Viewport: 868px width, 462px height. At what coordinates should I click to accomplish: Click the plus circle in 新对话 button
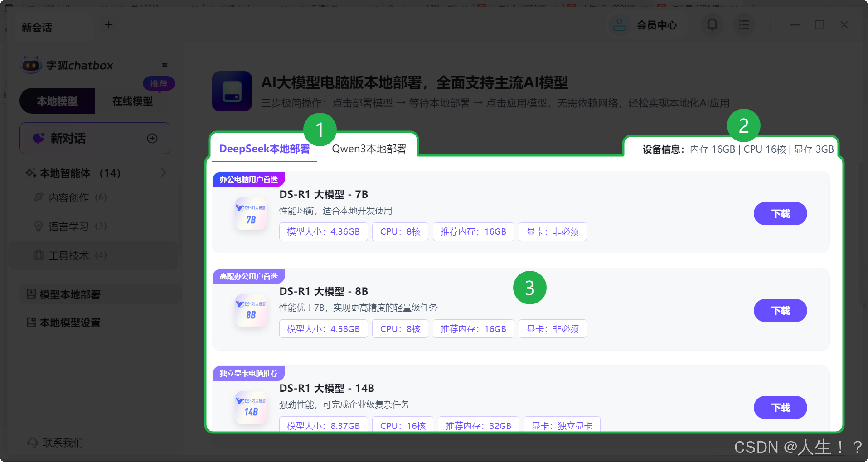(x=152, y=138)
